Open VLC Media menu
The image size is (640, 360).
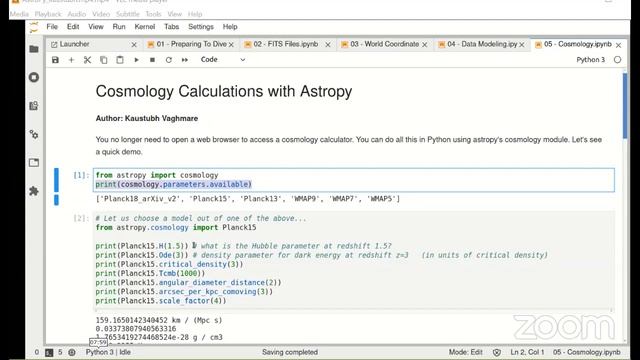point(19,14)
